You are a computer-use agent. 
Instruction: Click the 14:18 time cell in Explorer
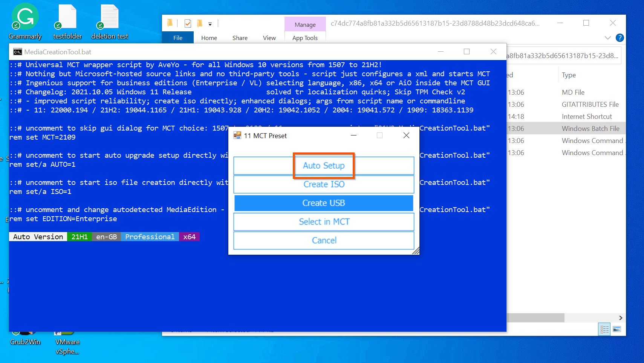click(x=516, y=116)
